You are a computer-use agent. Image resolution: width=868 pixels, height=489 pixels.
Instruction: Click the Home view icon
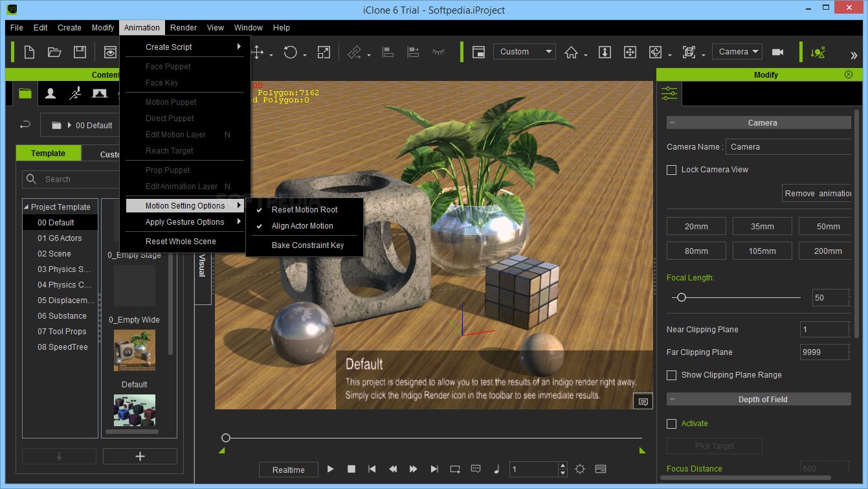pyautogui.click(x=571, y=52)
